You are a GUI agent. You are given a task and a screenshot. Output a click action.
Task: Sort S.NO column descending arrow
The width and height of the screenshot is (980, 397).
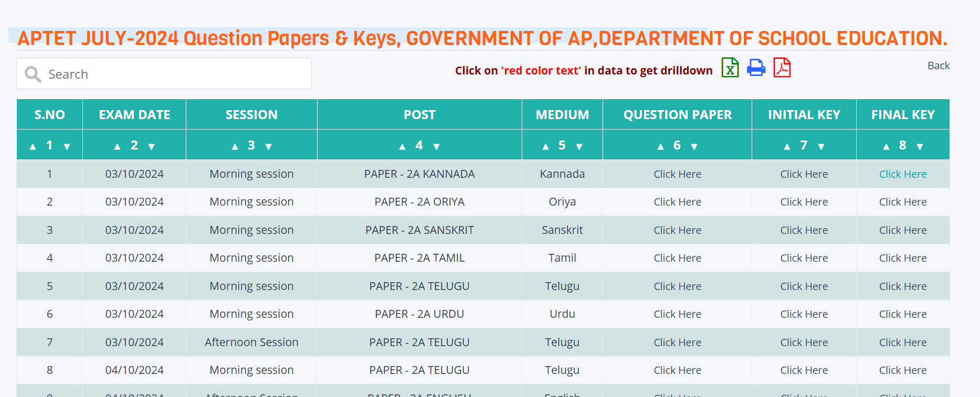(67, 147)
